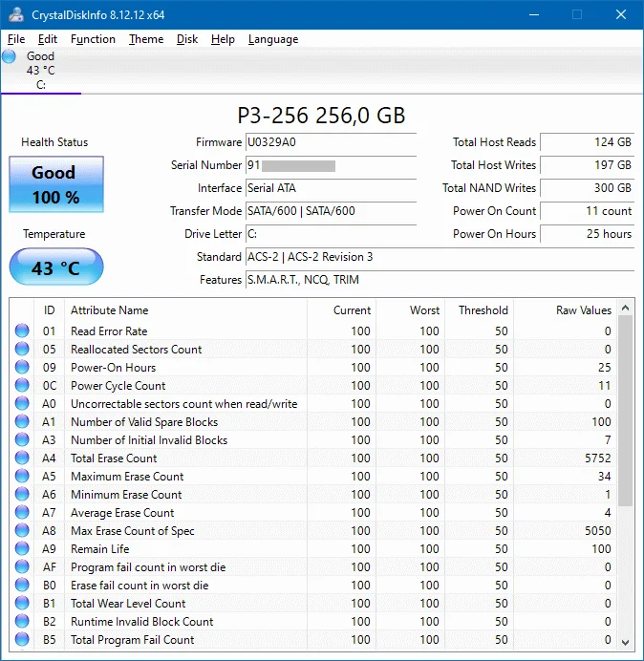Select the Total Erase Count attribute name
Screen dimensions: 644x661
[x=114, y=458]
